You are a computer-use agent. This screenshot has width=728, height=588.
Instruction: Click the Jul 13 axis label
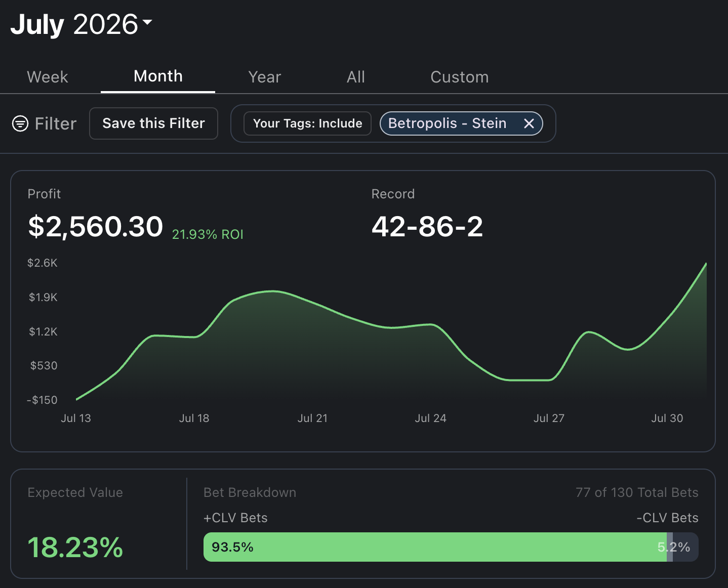point(76,418)
